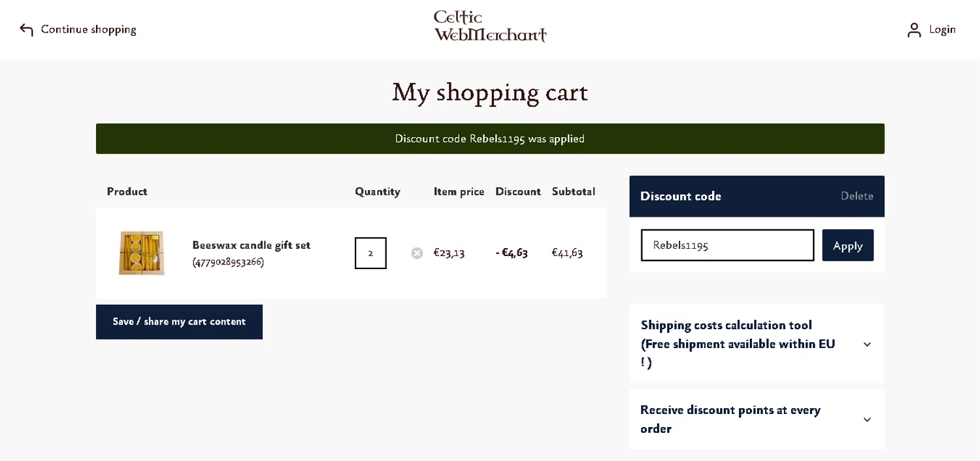The height and width of the screenshot is (461, 980).
Task: Go to the Celtic WebMerchant logo home page
Action: click(490, 26)
